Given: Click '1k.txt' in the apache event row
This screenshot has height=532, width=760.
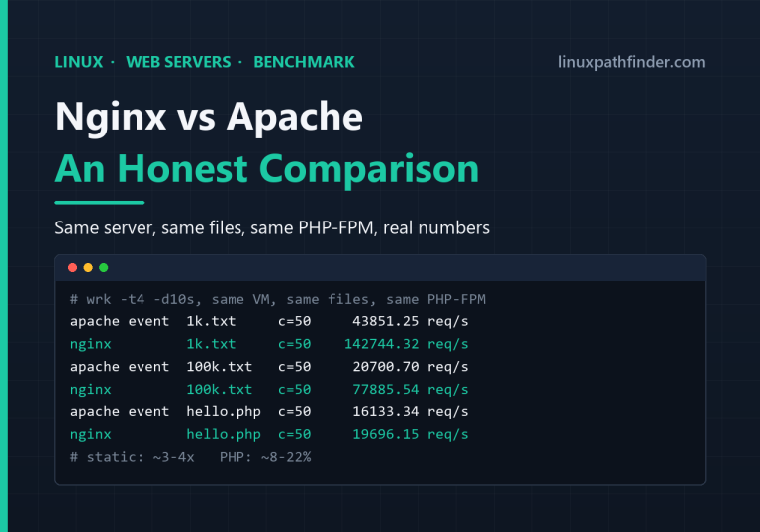Looking at the screenshot, I should [211, 321].
